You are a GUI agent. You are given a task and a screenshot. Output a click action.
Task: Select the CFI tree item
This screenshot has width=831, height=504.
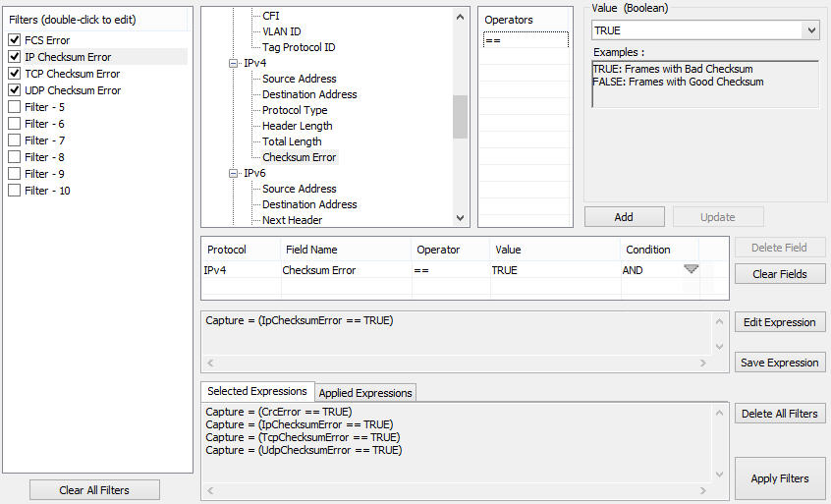(x=271, y=16)
